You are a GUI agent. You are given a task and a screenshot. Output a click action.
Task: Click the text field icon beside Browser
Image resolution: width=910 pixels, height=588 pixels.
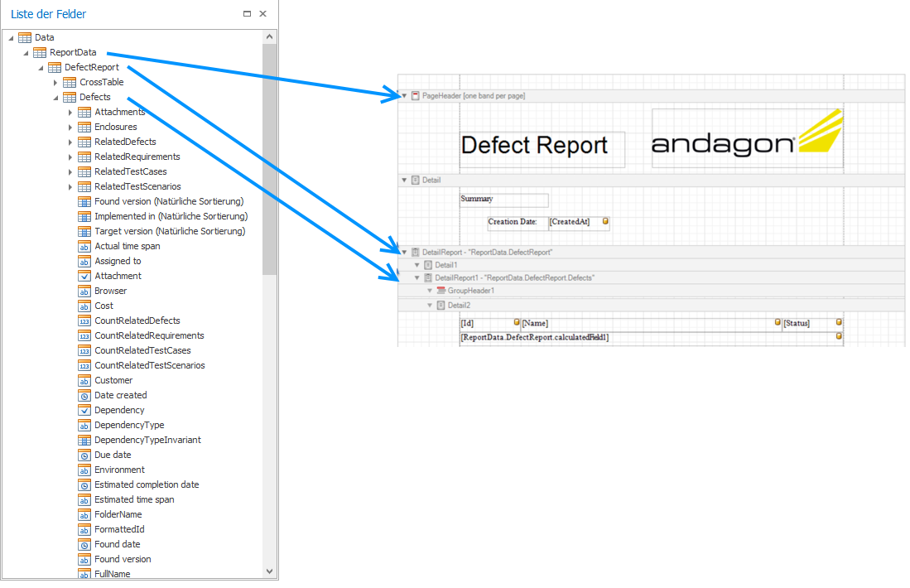84,291
